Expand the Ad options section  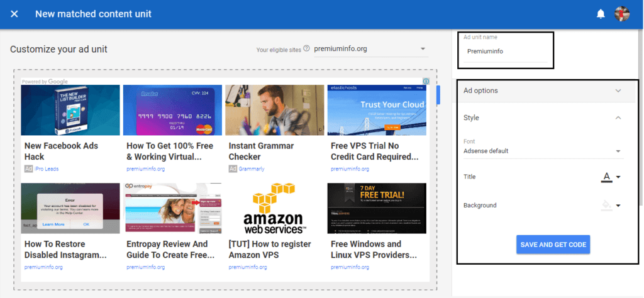click(x=544, y=91)
